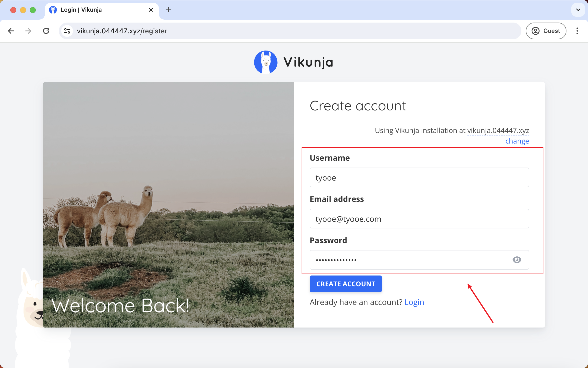The image size is (588, 368).
Task: Click the Vikunja llama logo
Action: pyautogui.click(x=266, y=62)
